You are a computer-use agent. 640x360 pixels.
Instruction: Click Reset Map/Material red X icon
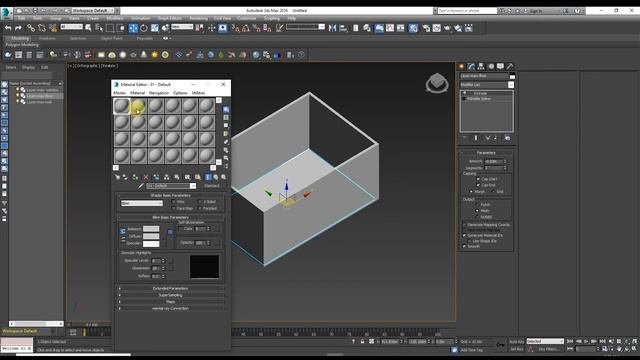[146, 177]
